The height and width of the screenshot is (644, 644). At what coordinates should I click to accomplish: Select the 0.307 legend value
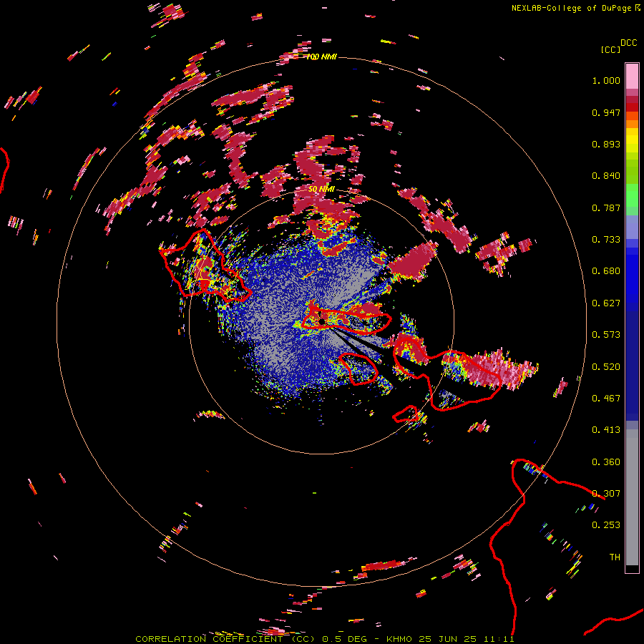click(x=606, y=494)
